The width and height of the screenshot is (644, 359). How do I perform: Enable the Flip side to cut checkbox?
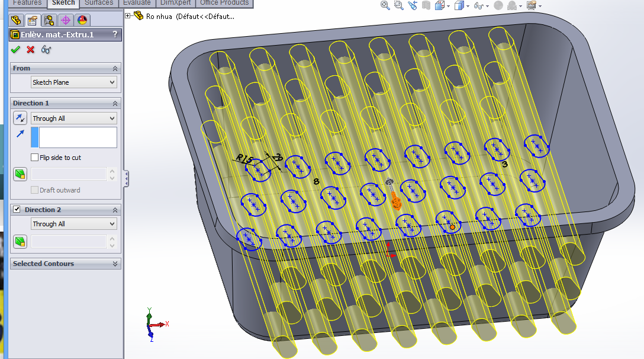[35, 158]
